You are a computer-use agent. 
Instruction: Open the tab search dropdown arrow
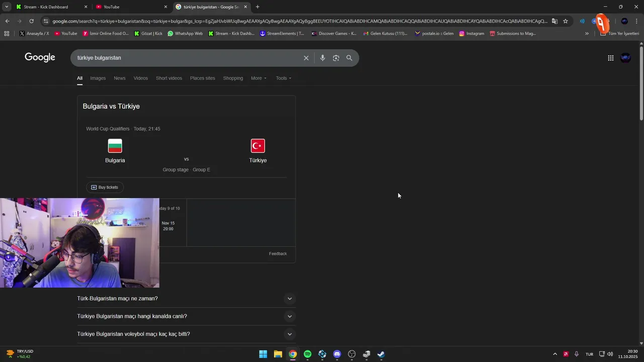pos(7,7)
